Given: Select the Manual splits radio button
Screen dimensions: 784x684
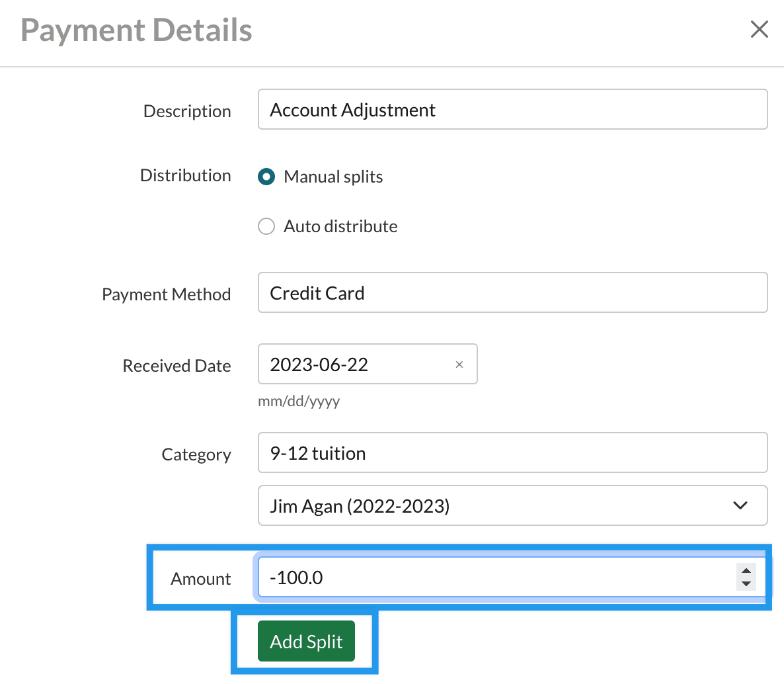Looking at the screenshot, I should click(266, 177).
